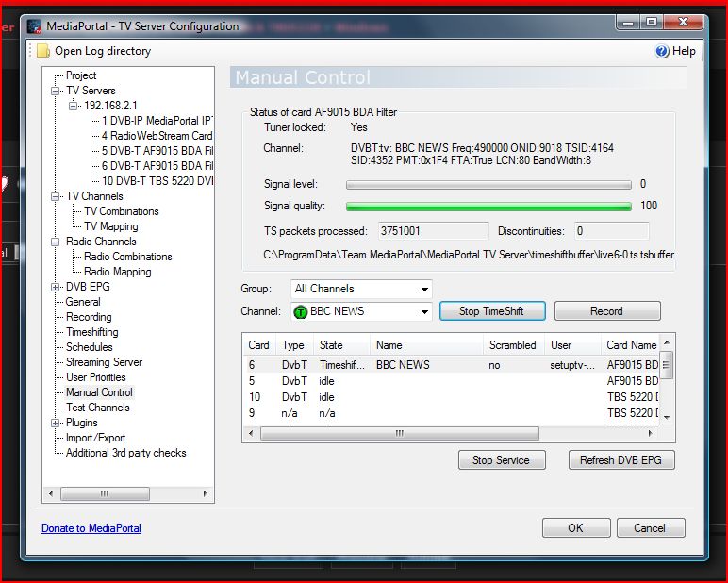Open TV Mapping page

111,226
